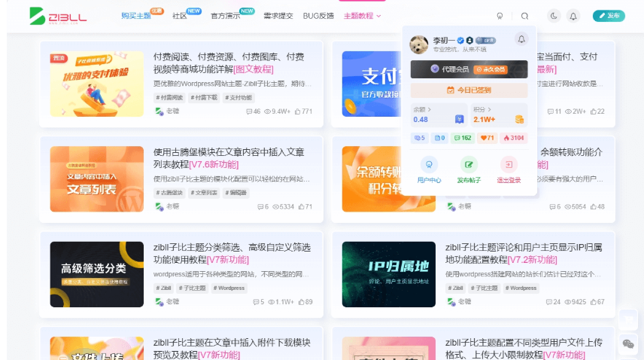Click the 3104 popularity flame badge
This screenshot has height=360, width=644.
tap(514, 138)
